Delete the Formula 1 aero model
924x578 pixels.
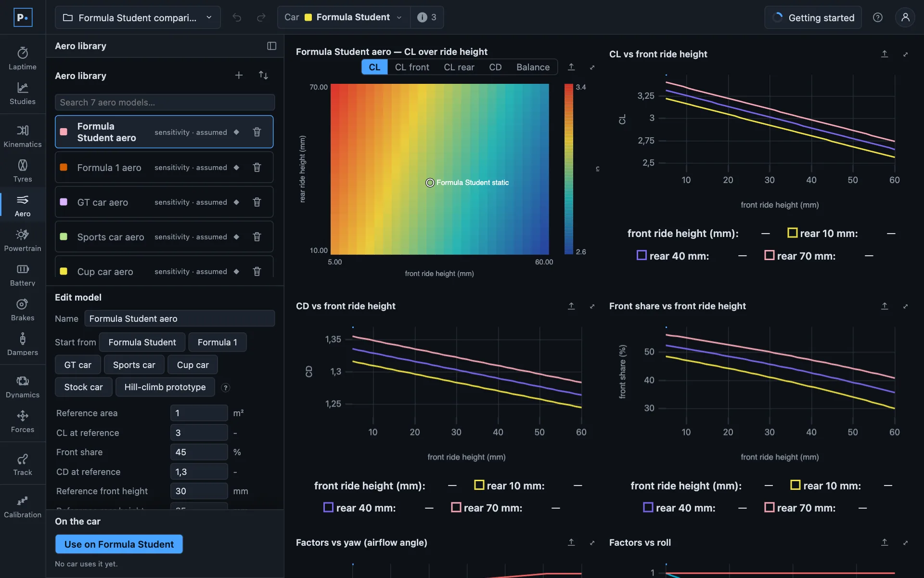tap(257, 167)
